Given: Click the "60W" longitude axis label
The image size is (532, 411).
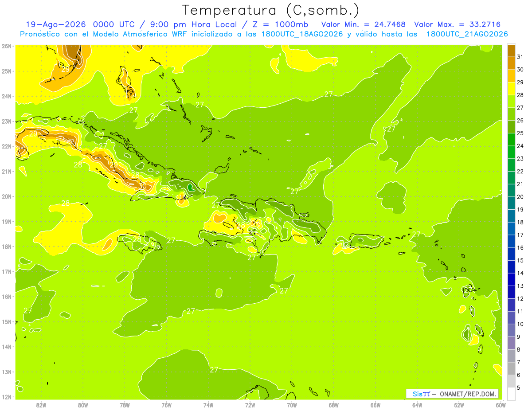Looking at the screenshot, I should 501,405.
